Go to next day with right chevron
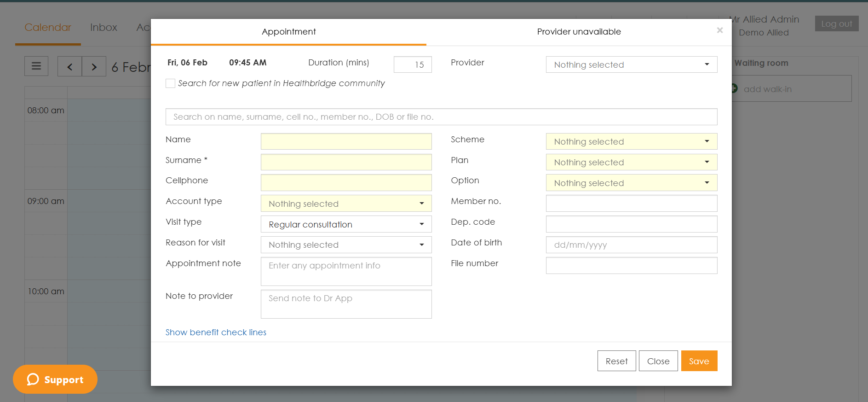This screenshot has height=402, width=868. (94, 66)
